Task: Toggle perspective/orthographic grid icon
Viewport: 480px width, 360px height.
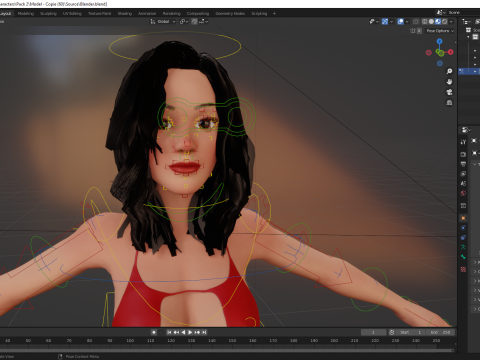Action: (x=449, y=102)
